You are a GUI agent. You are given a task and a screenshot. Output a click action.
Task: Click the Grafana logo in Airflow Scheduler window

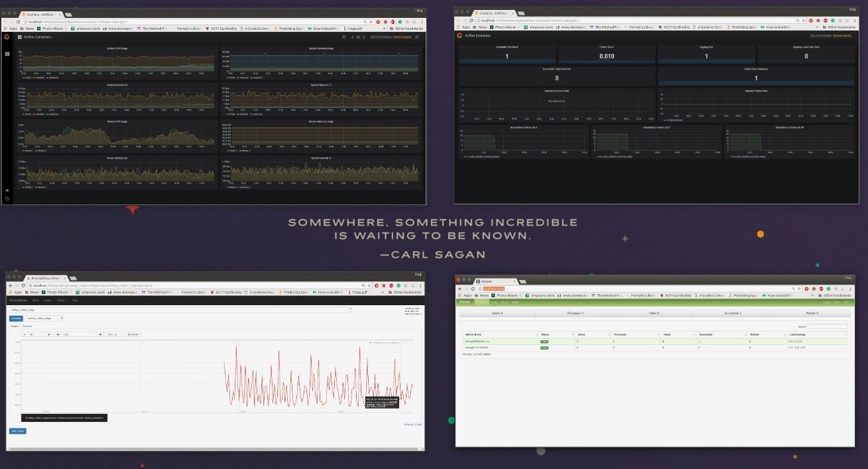(x=460, y=36)
